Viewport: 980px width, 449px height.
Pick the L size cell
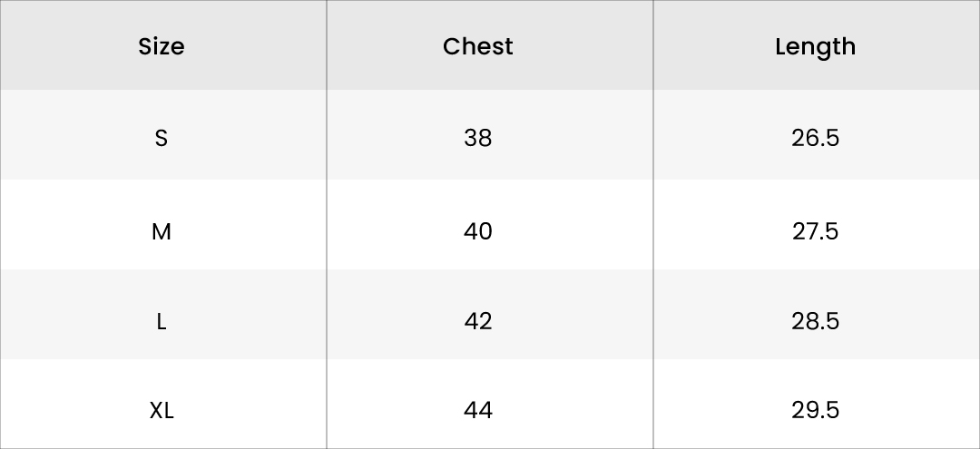[x=162, y=321]
